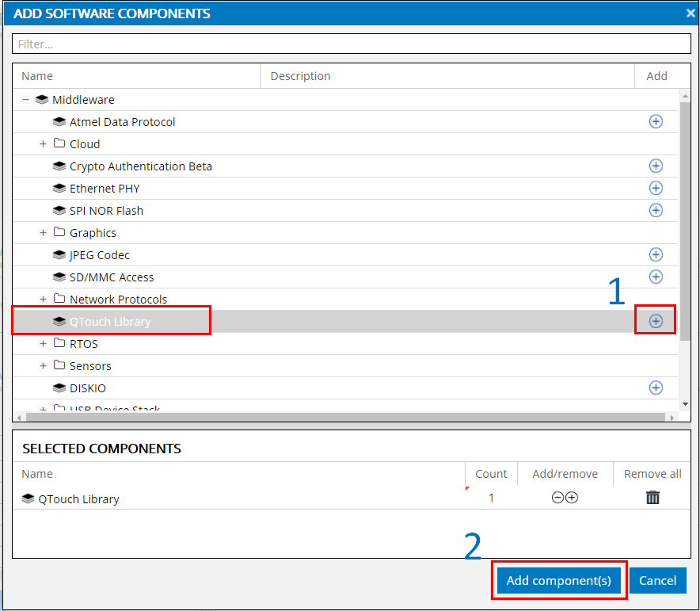
Task: Select the QTouch Library row in the list
Action: click(111, 320)
